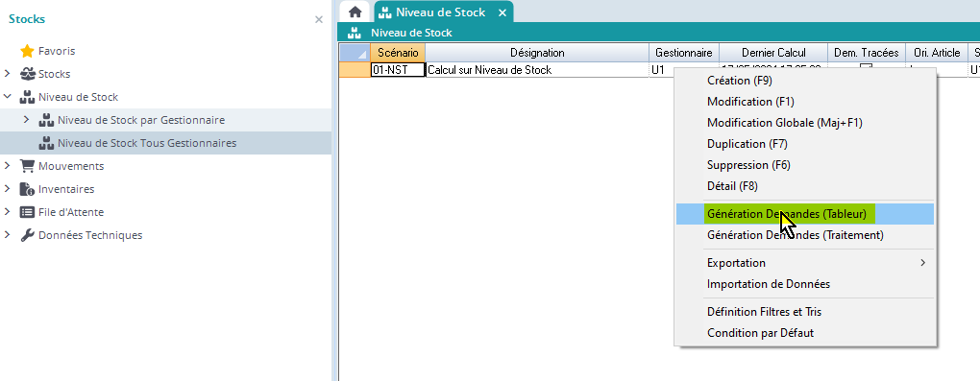This screenshot has width=980, height=381.
Task: Open Définition Filtres et Tris
Action: coord(806,312)
